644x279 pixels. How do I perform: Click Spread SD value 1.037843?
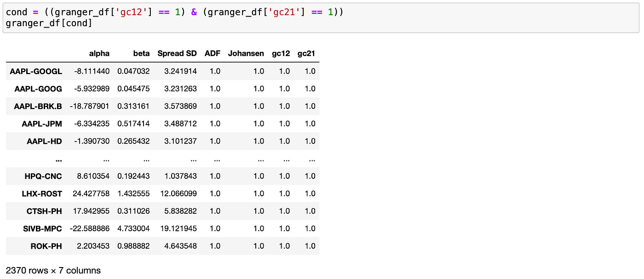point(180,176)
